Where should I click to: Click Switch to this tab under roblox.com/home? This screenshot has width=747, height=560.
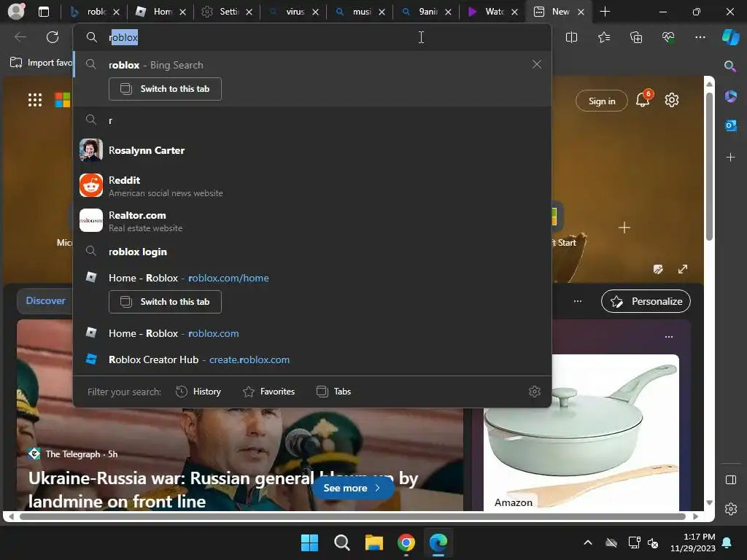(x=165, y=302)
